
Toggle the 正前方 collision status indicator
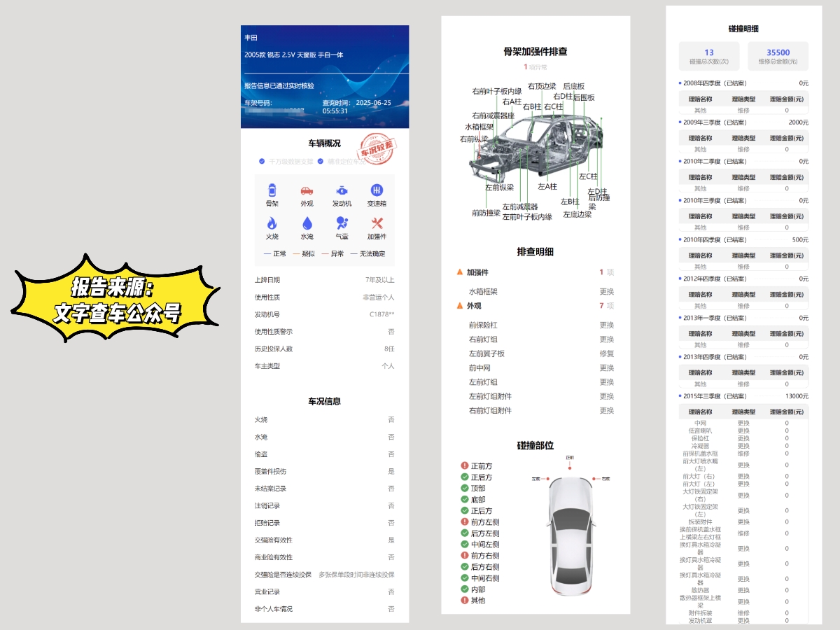click(465, 466)
